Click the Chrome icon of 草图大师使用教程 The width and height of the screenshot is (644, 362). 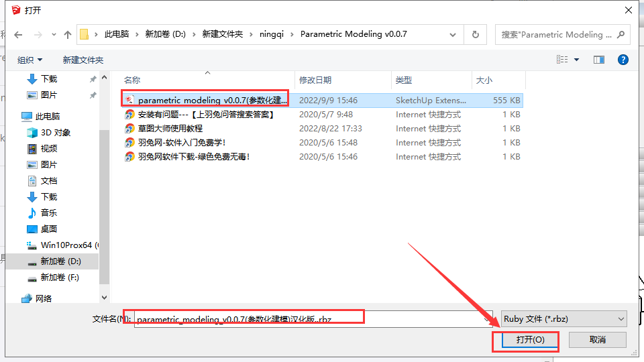click(129, 129)
